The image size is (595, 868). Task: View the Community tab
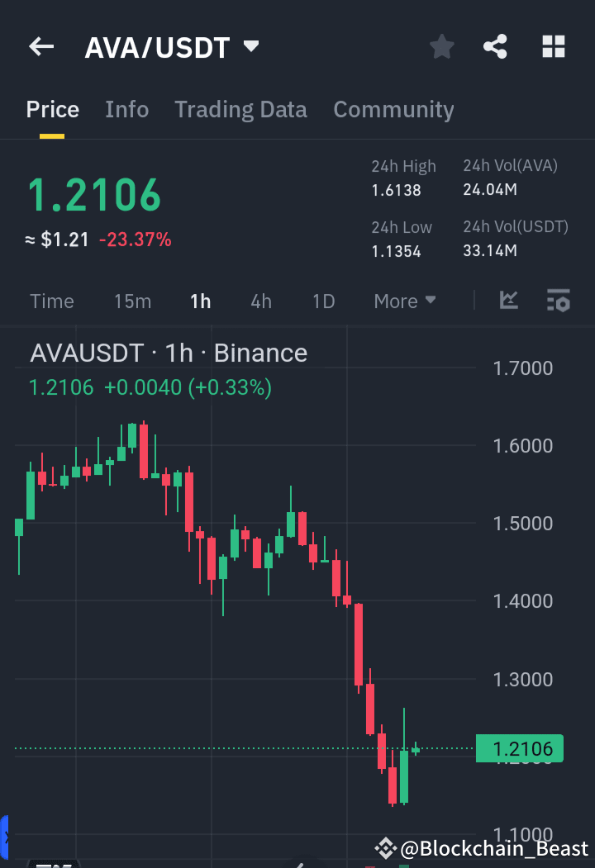(393, 109)
